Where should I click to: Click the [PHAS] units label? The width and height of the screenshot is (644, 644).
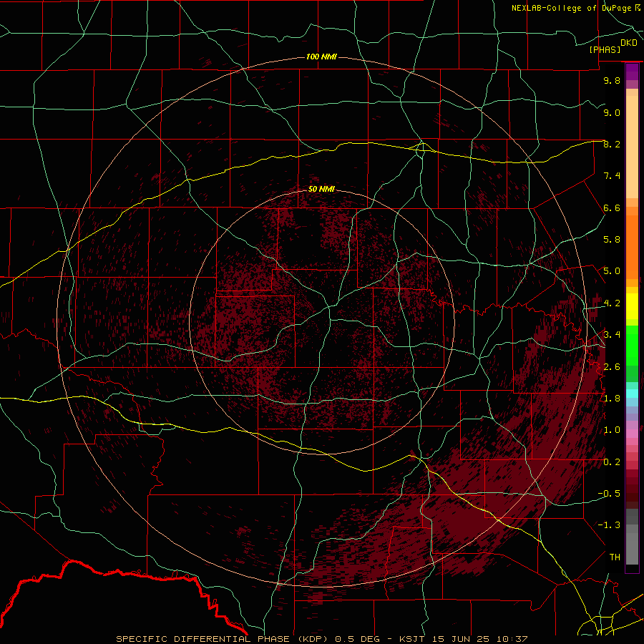tap(605, 49)
